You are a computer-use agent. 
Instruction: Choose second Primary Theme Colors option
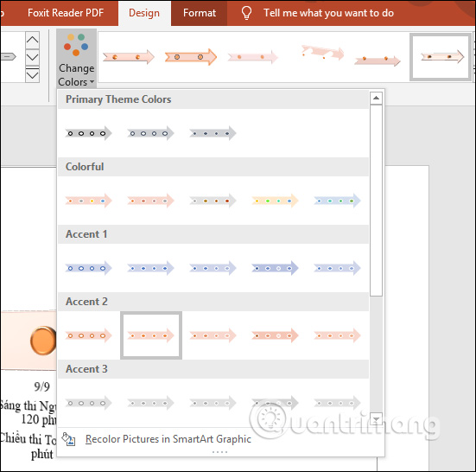[x=150, y=133]
